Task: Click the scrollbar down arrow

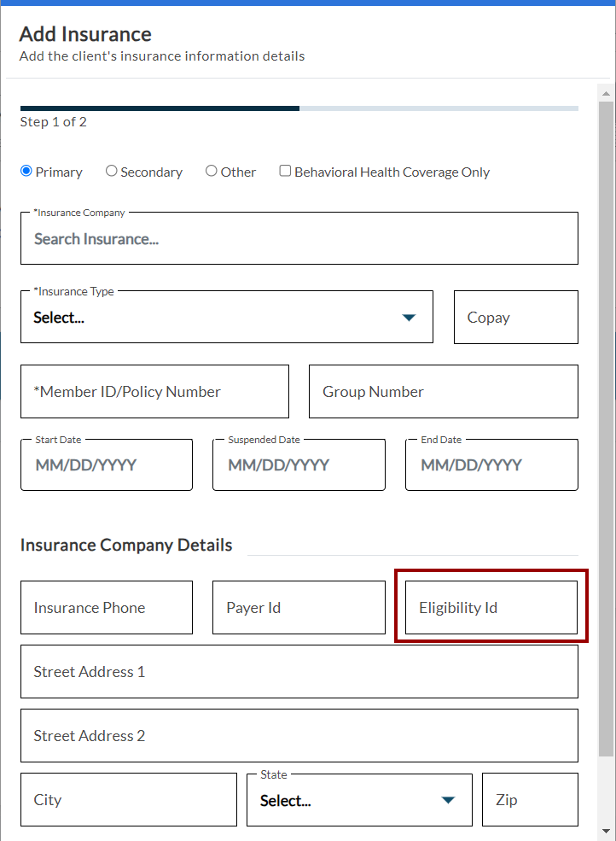Action: click(x=606, y=830)
